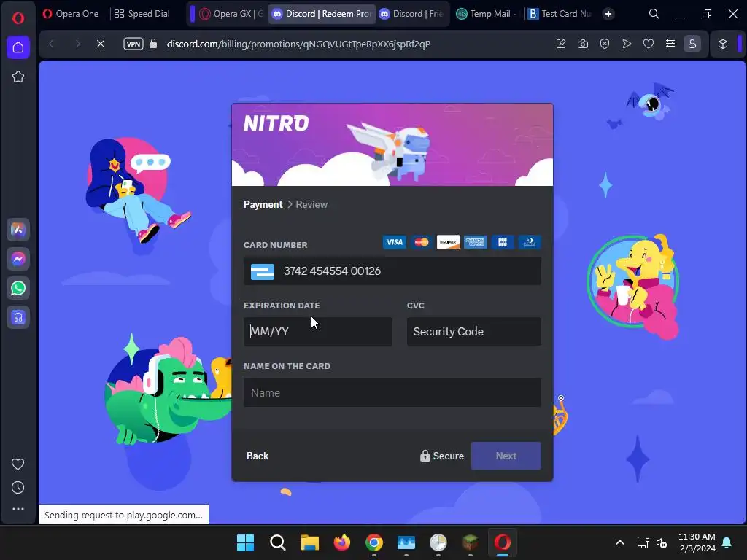Screen dimensions: 747x560
Task: Add page to bookmarks heart icon
Action: [649, 44]
